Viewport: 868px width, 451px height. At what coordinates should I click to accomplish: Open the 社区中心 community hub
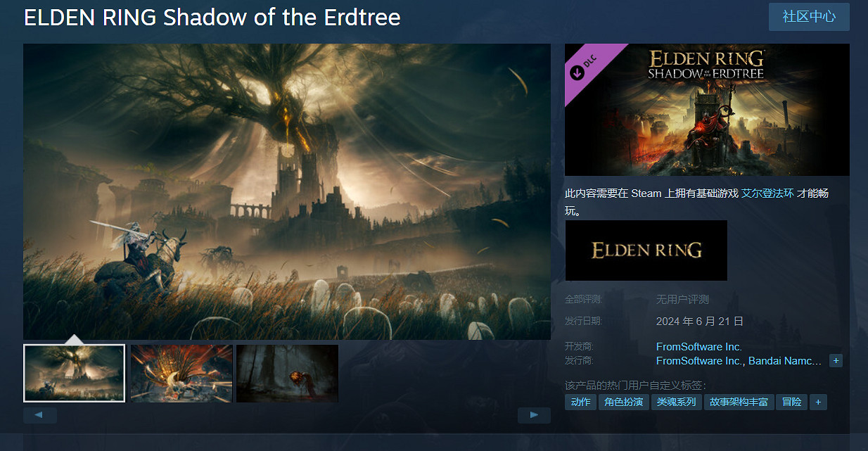(x=809, y=17)
